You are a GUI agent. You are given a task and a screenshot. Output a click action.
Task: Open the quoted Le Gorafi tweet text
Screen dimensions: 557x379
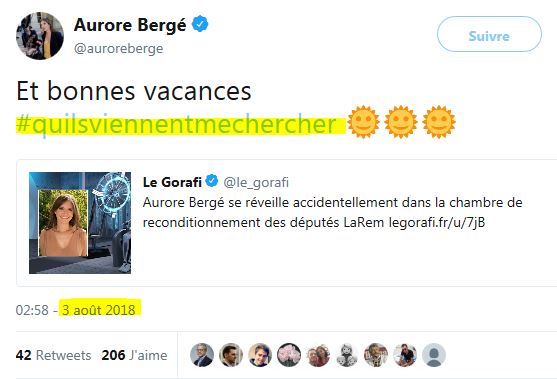pyautogui.click(x=332, y=212)
